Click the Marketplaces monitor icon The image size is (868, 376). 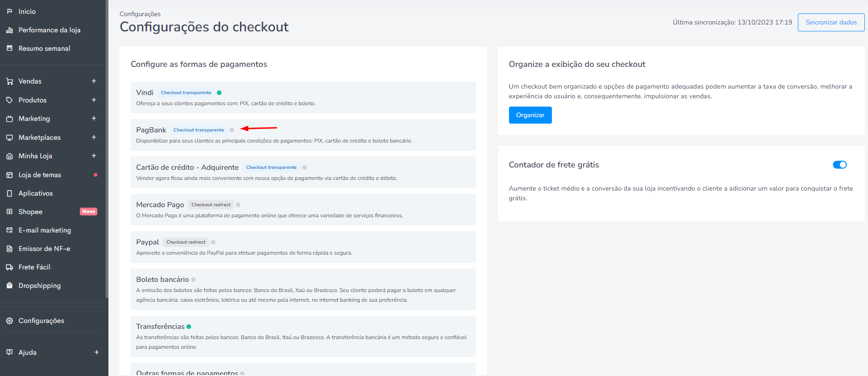click(x=9, y=137)
